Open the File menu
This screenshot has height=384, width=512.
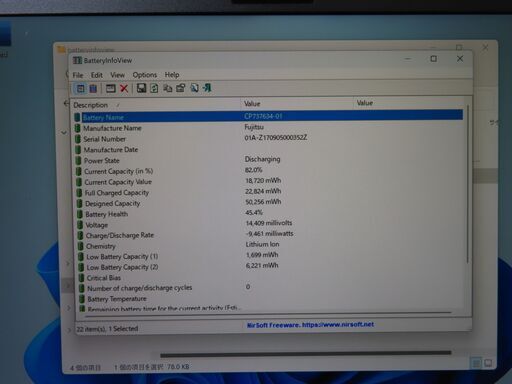(x=78, y=75)
